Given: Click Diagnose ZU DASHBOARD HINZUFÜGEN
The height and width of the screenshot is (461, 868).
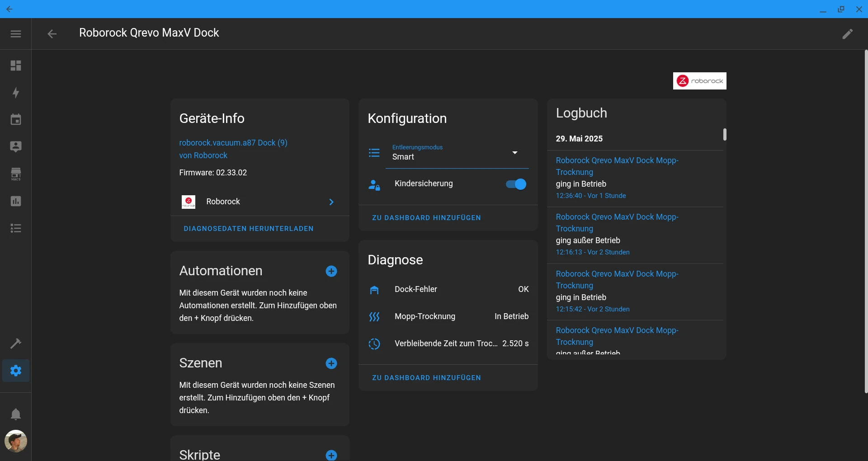Looking at the screenshot, I should coord(426,378).
